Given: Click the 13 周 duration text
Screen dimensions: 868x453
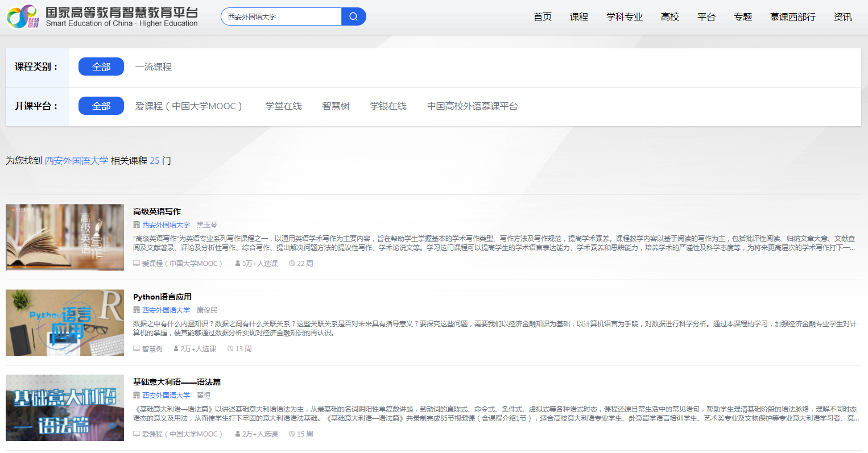Looking at the screenshot, I should pyautogui.click(x=243, y=349).
